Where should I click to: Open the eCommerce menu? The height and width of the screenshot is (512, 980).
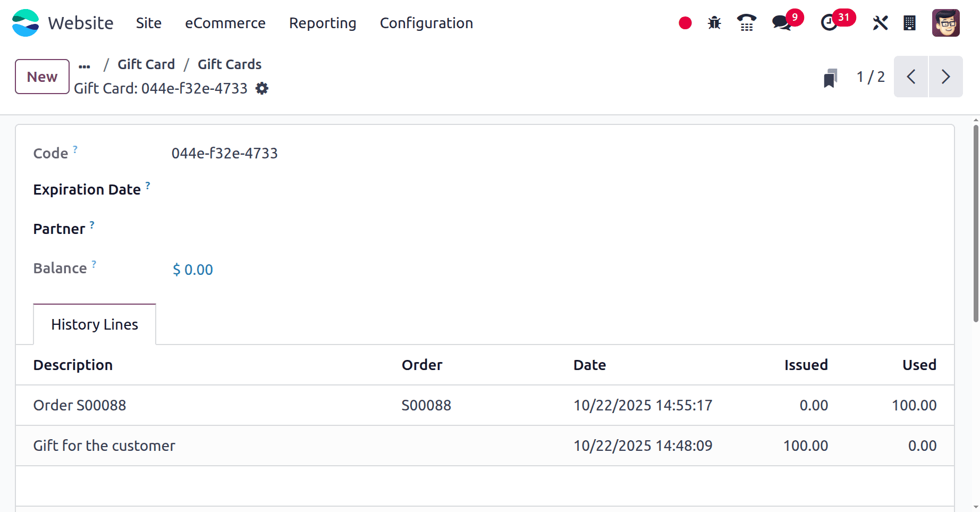coord(225,23)
